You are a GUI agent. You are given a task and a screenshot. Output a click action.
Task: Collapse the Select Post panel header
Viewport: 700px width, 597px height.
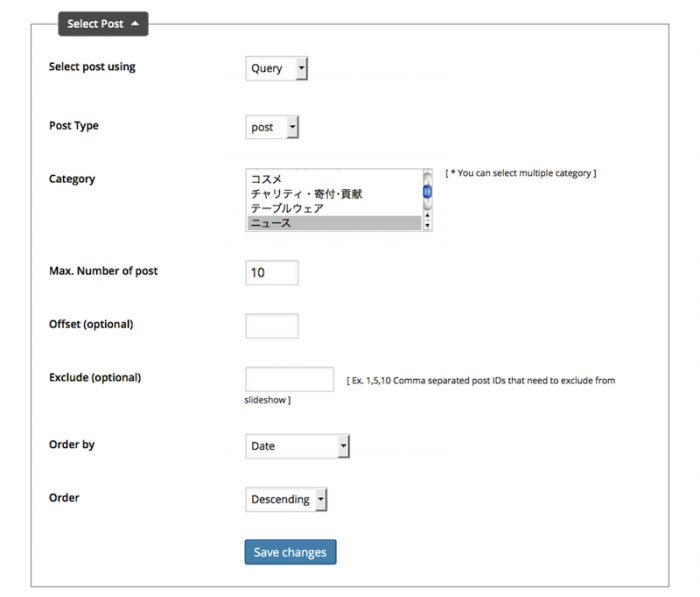(103, 24)
